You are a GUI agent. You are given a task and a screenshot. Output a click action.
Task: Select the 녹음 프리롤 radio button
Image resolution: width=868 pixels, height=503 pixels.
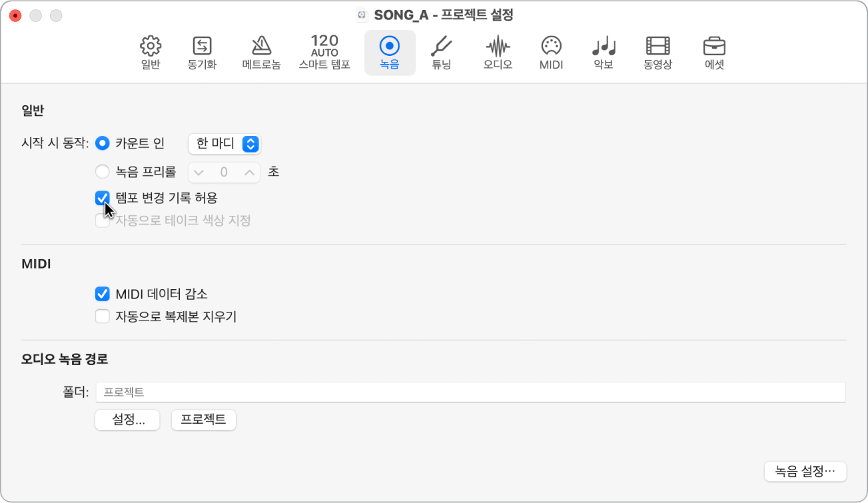coord(102,172)
